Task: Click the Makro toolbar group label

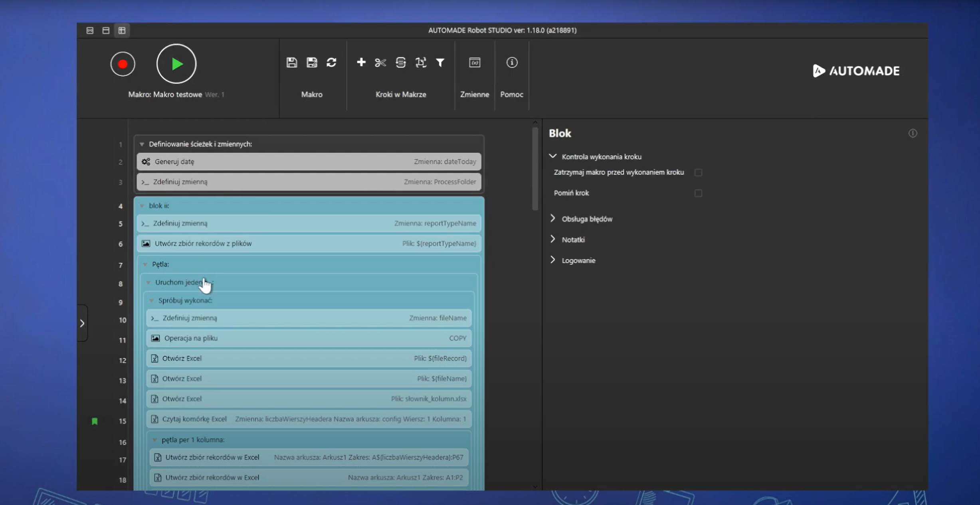Action: [312, 95]
